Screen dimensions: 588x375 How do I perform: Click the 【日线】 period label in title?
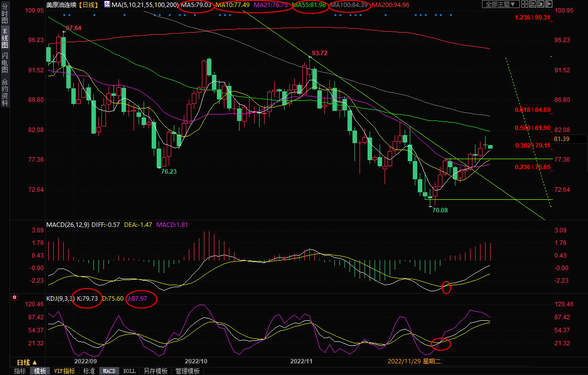click(89, 5)
